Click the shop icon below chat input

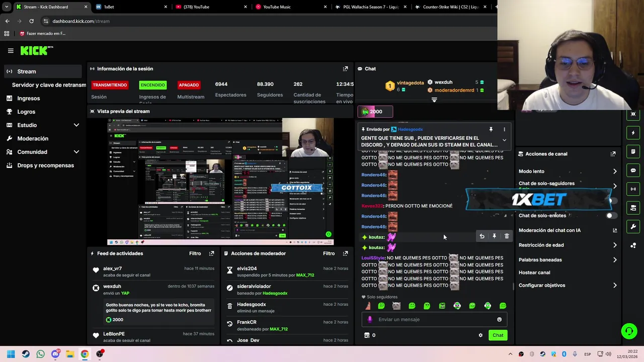367,335
